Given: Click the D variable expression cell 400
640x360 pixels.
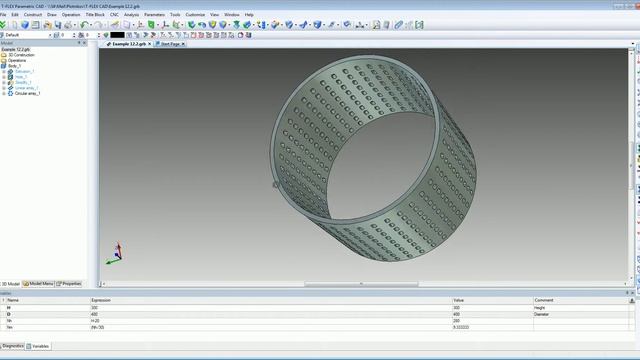Looking at the screenshot, I should 271,314.
